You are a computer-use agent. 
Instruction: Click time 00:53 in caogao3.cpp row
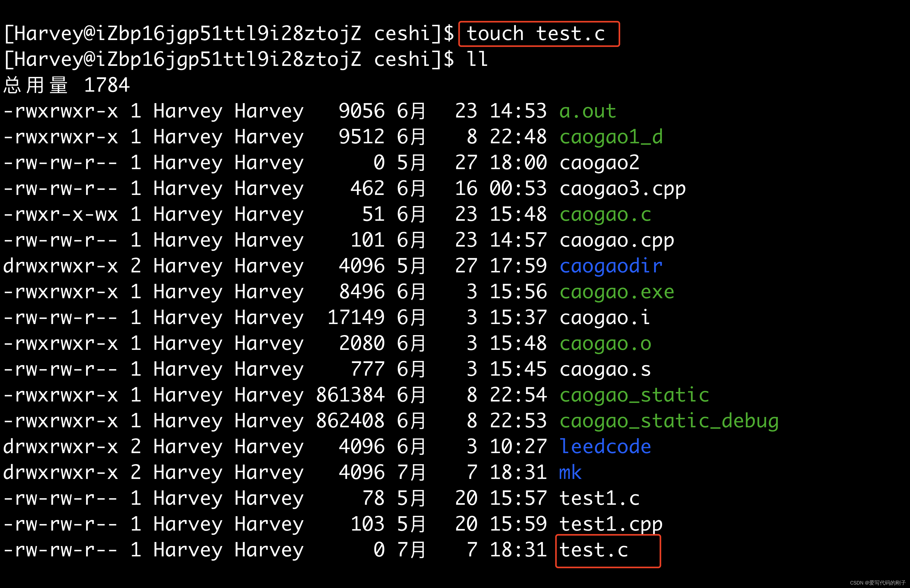[518, 189]
